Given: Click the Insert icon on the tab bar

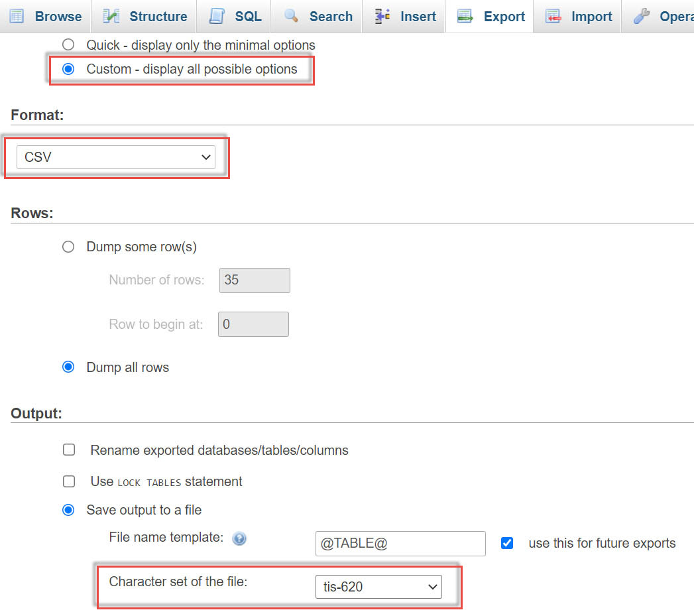Looking at the screenshot, I should click(383, 16).
